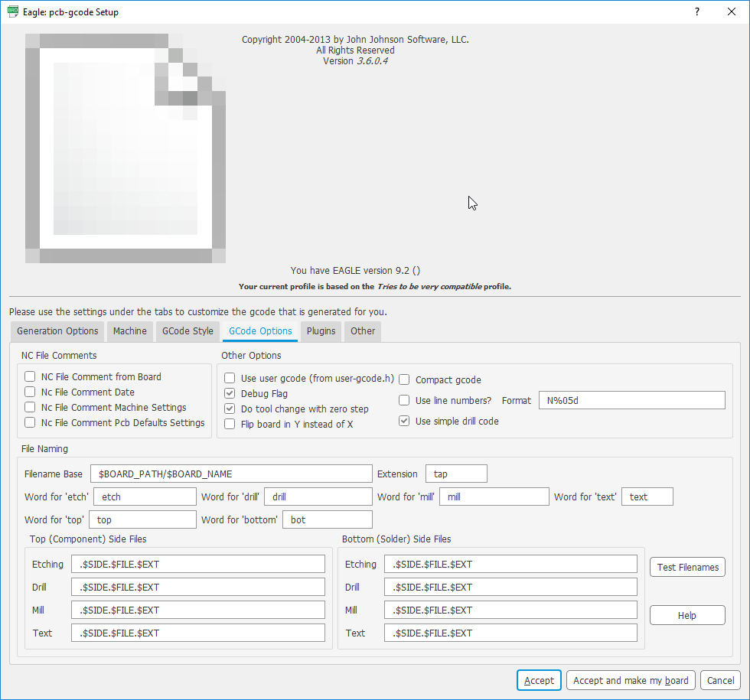Edit Bottom side Mill filename field
This screenshot has height=700, width=750.
[511, 610]
